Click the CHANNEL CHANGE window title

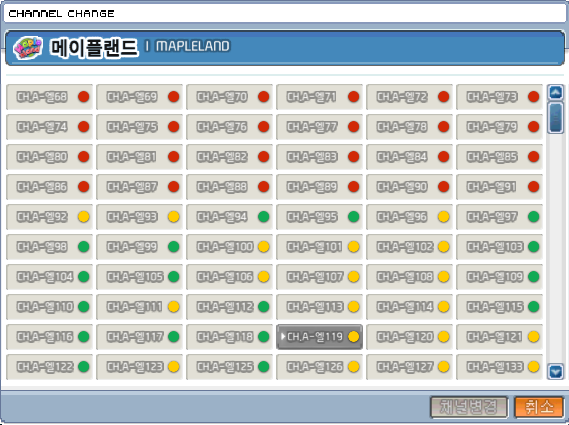click(x=61, y=14)
